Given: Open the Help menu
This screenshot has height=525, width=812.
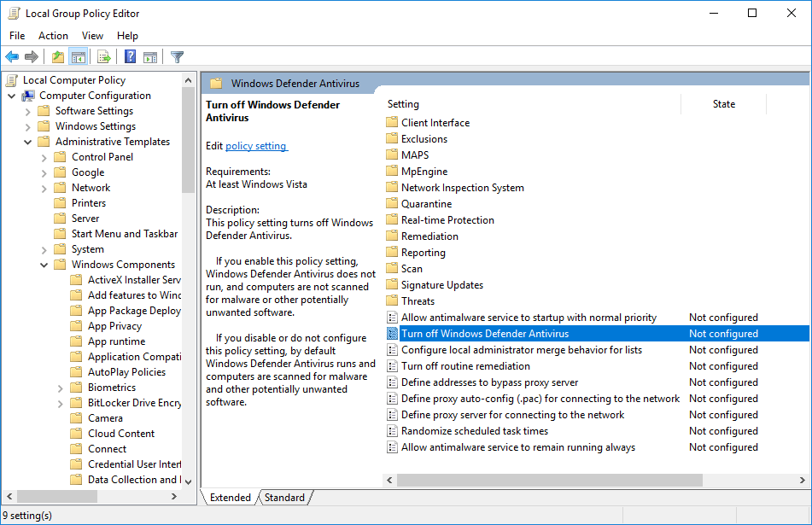Looking at the screenshot, I should [x=127, y=36].
